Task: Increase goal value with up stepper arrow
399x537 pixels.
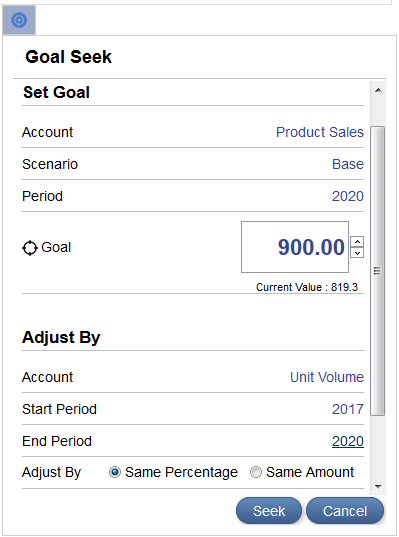Action: [x=357, y=241]
